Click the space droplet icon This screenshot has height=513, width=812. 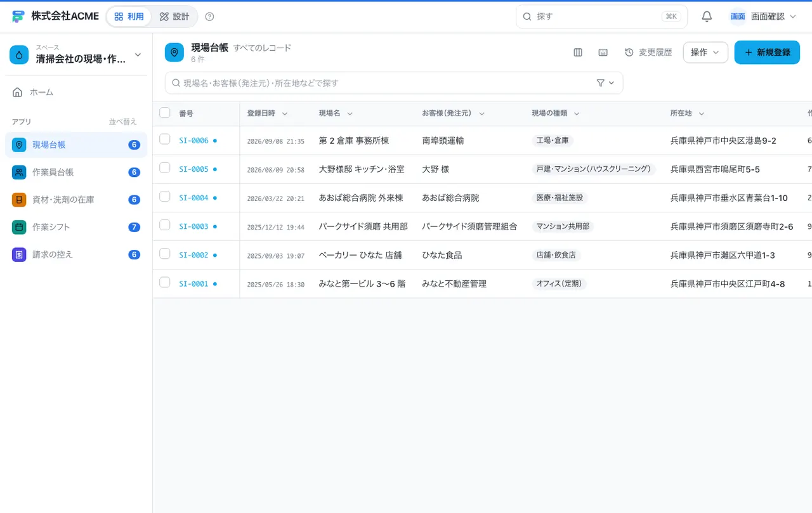click(19, 55)
